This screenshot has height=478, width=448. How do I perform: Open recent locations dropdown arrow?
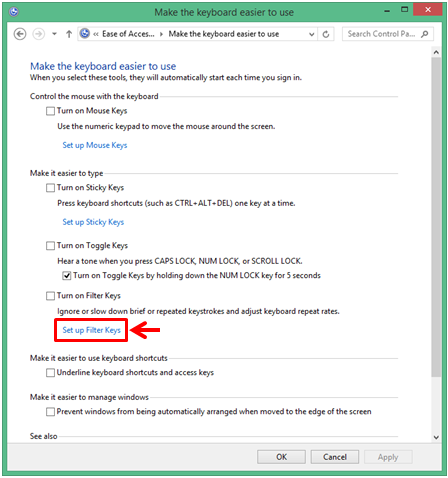click(x=54, y=34)
